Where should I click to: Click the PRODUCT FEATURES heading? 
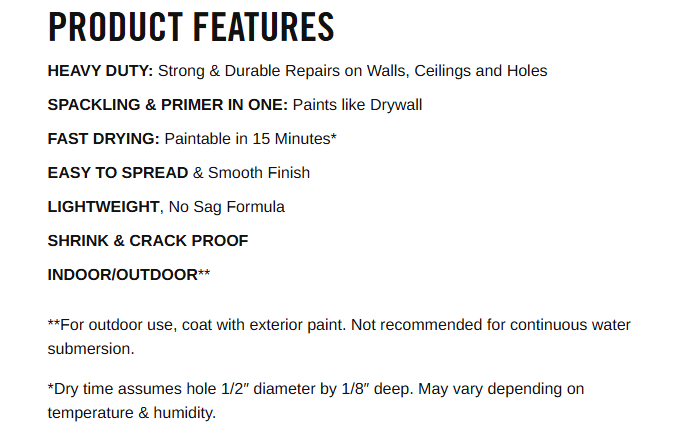191,27
